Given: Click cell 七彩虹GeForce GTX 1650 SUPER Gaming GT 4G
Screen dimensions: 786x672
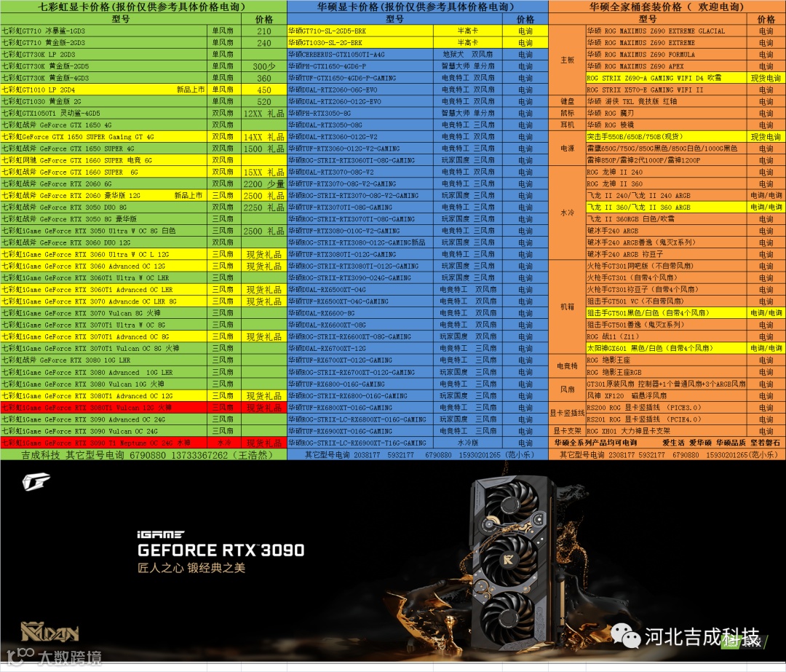Looking at the screenshot, I should click(104, 136).
